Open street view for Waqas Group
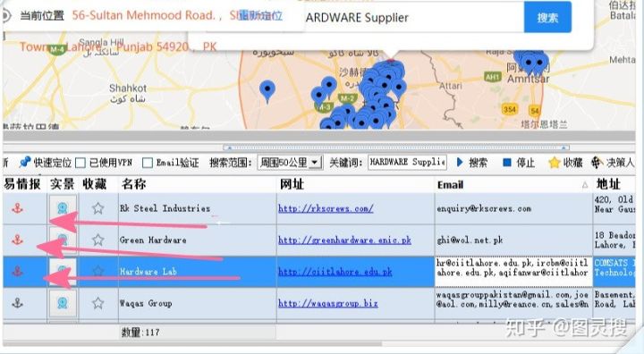The width and height of the screenshot is (644, 354). coord(63,303)
